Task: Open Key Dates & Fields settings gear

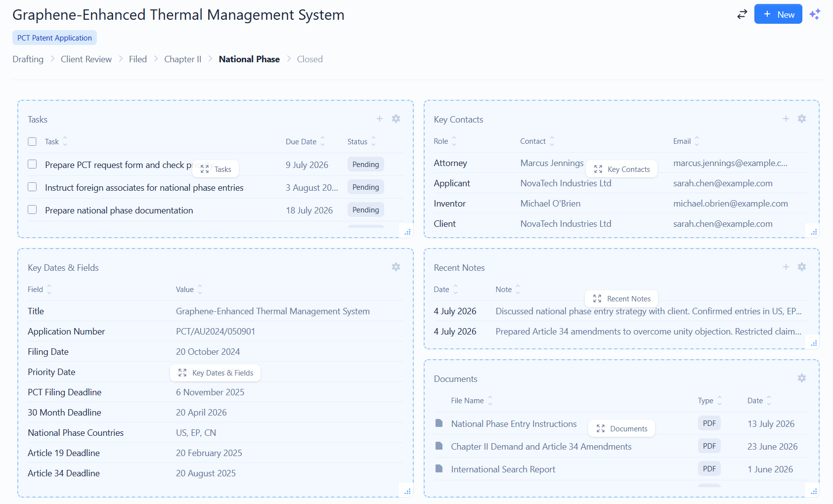Action: [x=396, y=267]
